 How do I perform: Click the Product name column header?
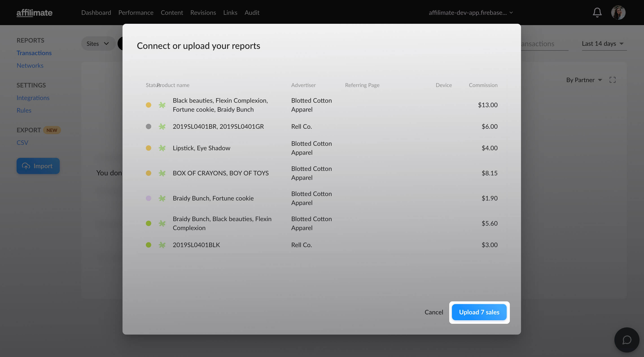173,85
